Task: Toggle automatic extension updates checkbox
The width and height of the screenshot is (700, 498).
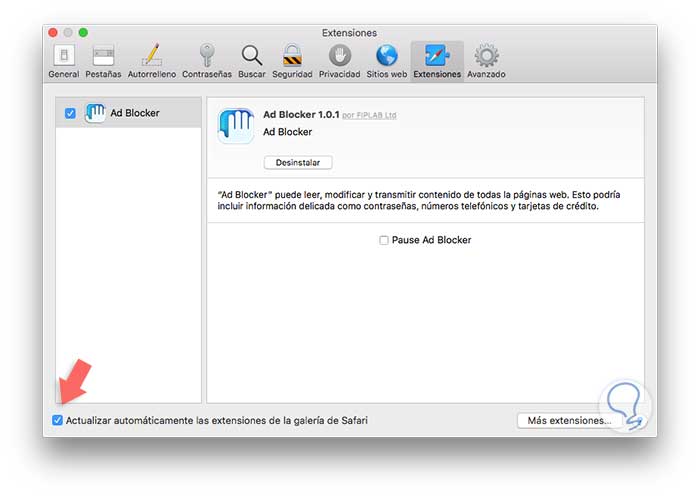Action: point(57,420)
